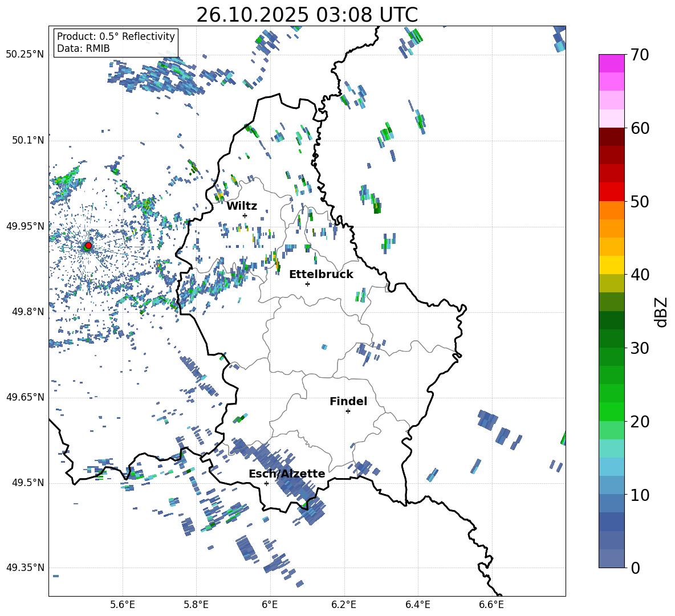Screen dimensions: 675x616
Task: Select the Findel station label
Action: click(348, 401)
